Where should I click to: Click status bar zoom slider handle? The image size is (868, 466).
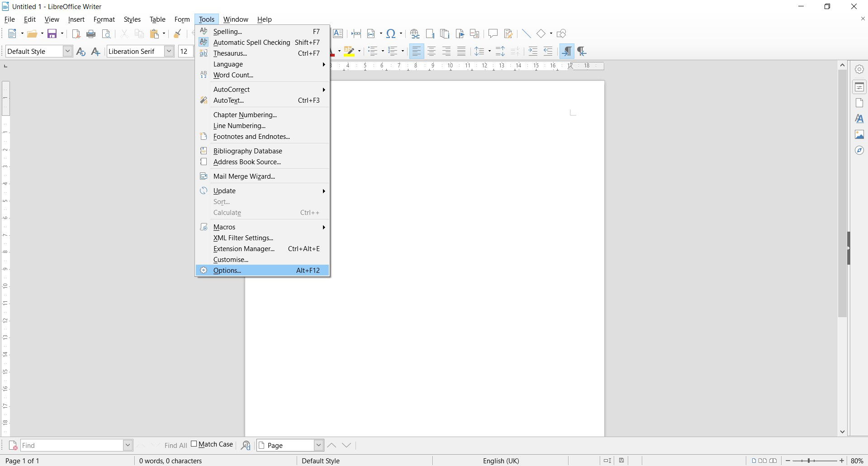point(809,461)
